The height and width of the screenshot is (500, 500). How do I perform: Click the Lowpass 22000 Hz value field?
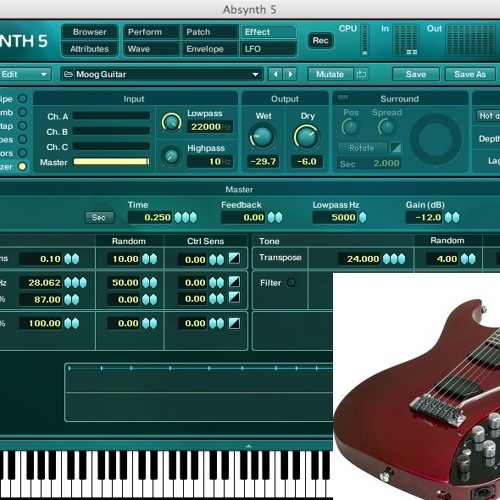210,127
